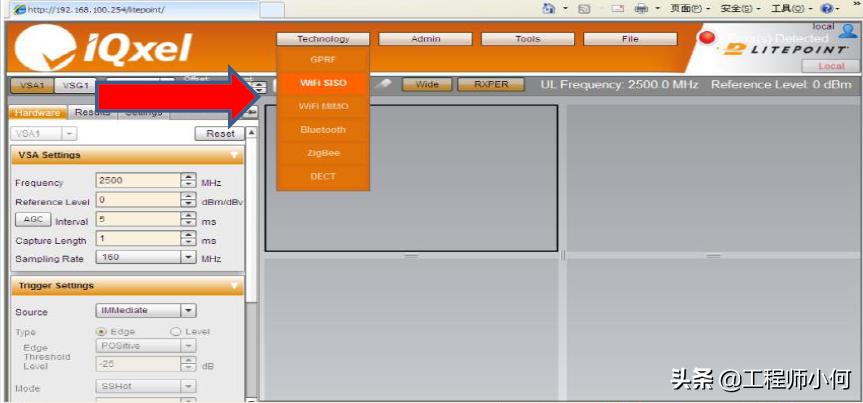863x403 pixels.
Task: Click the top-left empty graph pane
Action: [411, 178]
